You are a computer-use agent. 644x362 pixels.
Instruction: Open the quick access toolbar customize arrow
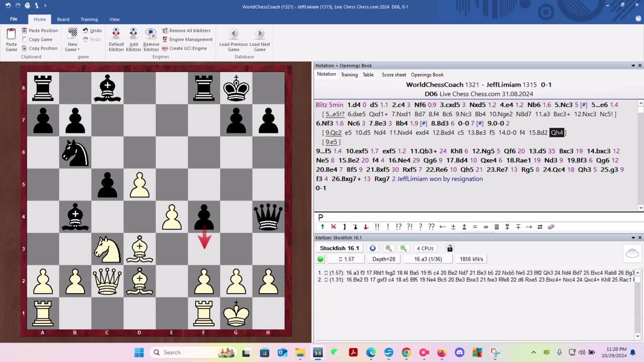tap(45, 5)
